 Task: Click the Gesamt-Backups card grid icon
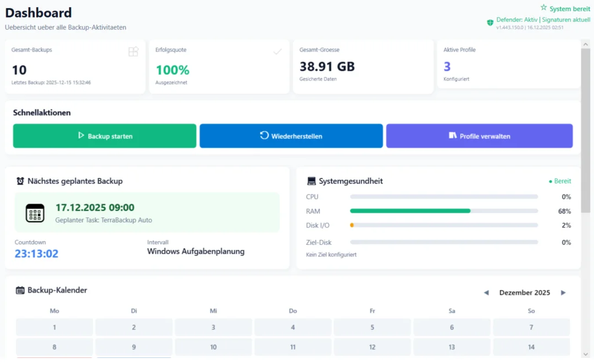point(133,52)
